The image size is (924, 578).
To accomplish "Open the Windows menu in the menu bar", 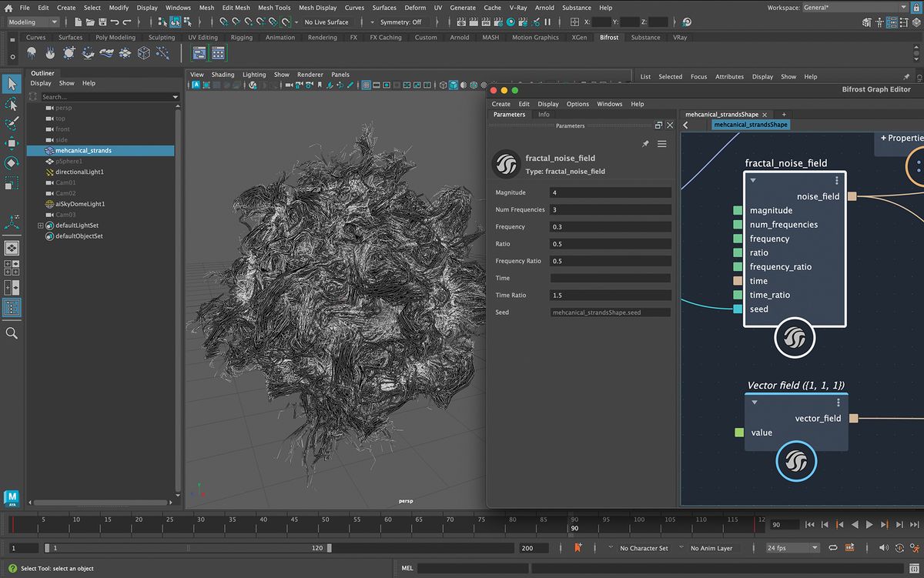I will click(x=178, y=7).
